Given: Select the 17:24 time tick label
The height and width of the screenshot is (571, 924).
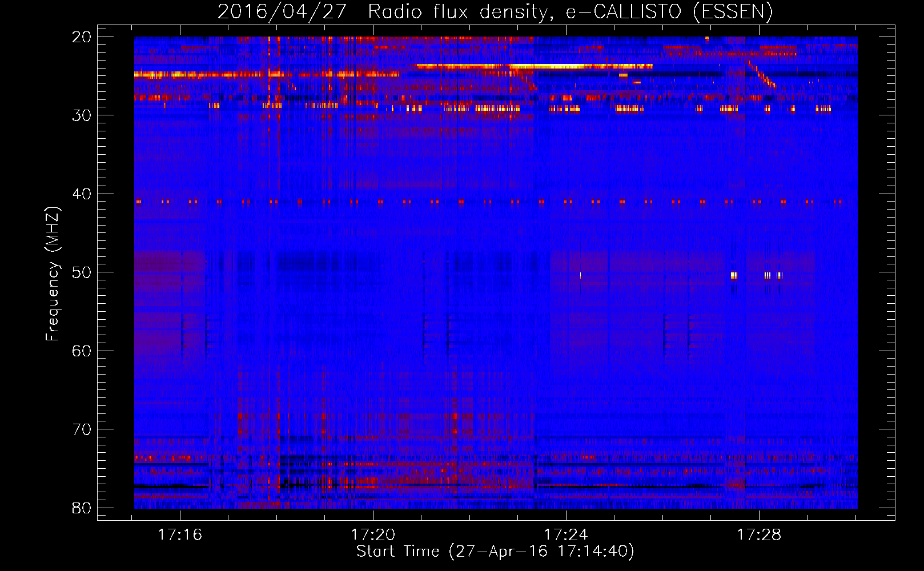Looking at the screenshot, I should [566, 535].
